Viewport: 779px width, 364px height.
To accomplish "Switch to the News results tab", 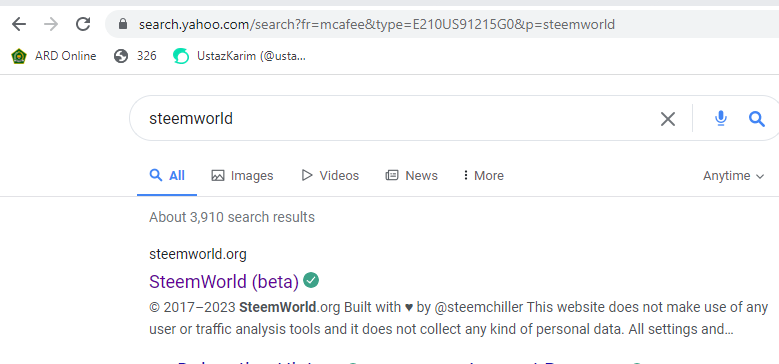I will (x=412, y=175).
